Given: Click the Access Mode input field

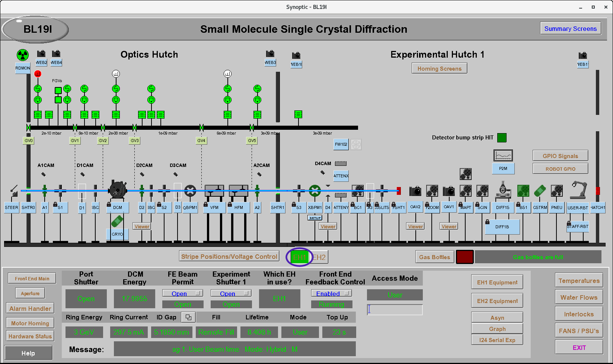Looking at the screenshot, I should click(x=395, y=310).
